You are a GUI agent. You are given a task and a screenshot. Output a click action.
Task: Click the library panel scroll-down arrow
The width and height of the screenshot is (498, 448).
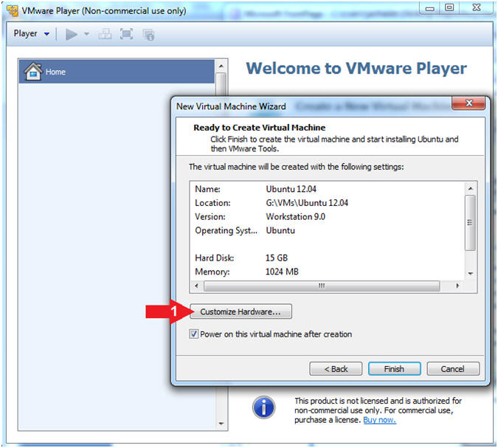(x=221, y=423)
